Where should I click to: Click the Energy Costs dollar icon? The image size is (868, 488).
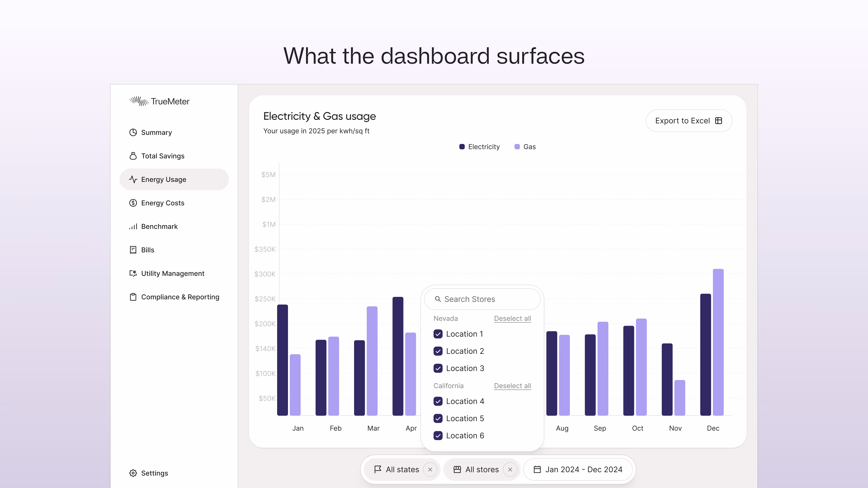133,203
